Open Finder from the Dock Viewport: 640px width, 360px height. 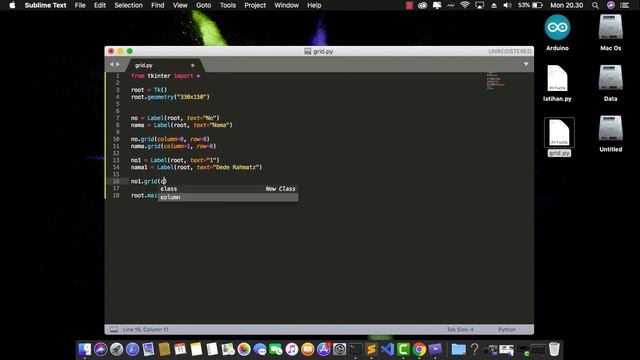pyautogui.click(x=84, y=350)
